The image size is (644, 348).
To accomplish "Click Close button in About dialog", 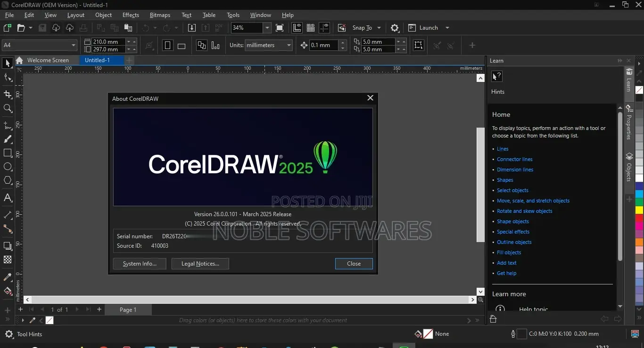I will [354, 264].
